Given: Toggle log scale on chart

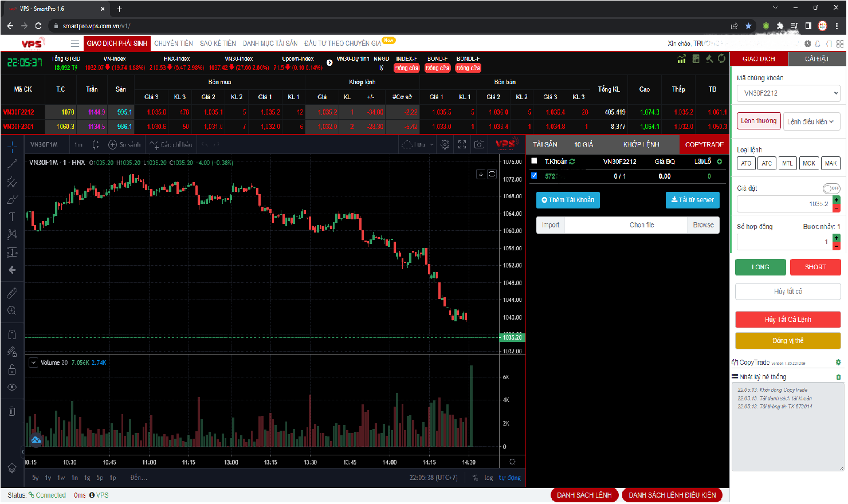Looking at the screenshot, I should [488, 478].
